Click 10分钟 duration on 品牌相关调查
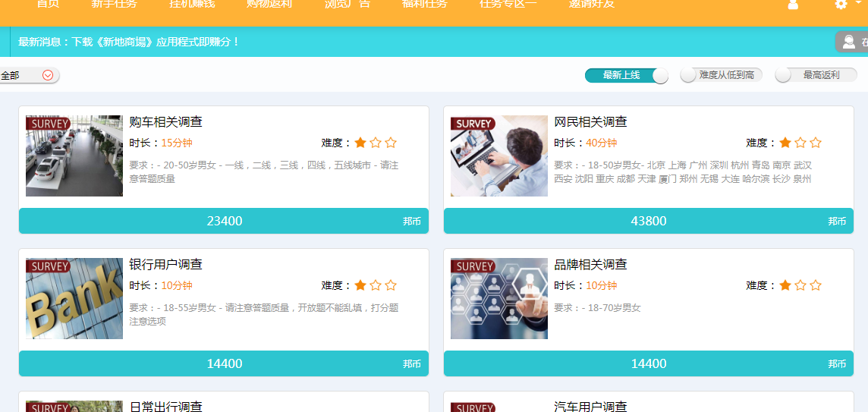 [601, 286]
